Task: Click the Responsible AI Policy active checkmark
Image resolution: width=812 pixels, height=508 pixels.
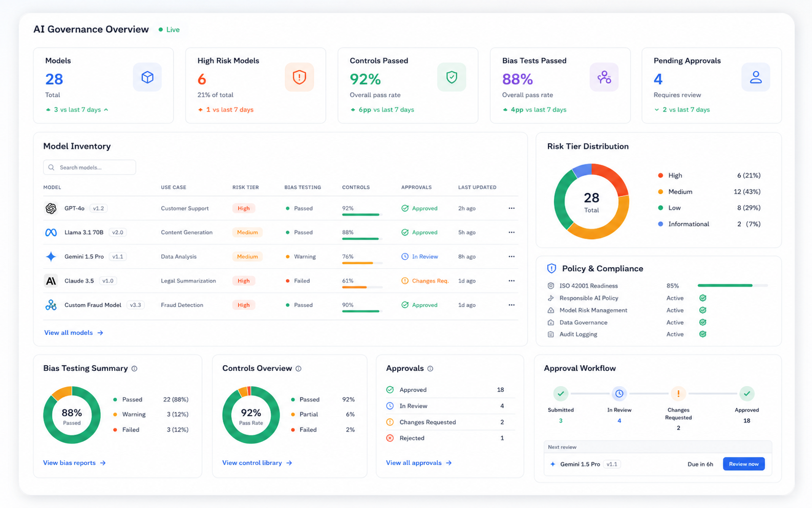Action: tap(703, 298)
